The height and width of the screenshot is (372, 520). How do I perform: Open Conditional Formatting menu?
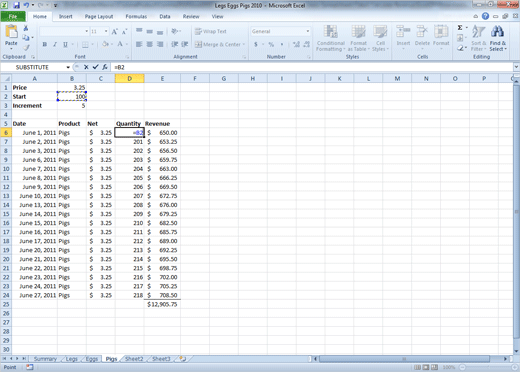pos(331,38)
